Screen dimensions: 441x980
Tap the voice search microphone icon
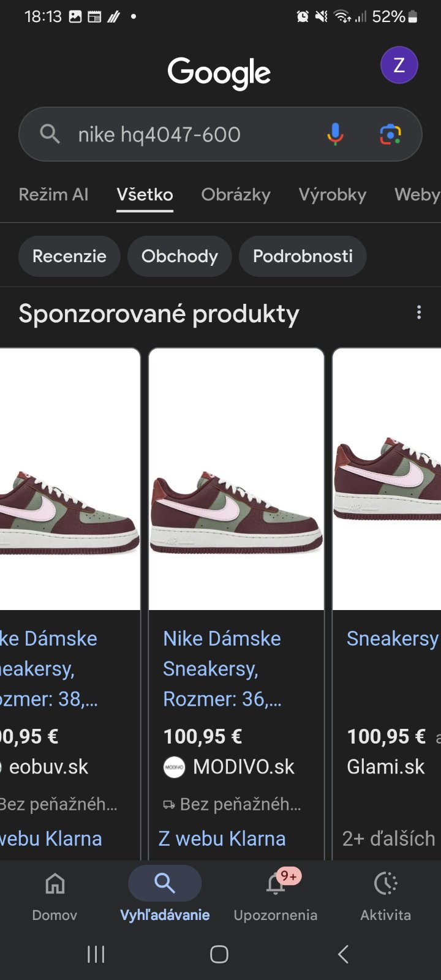click(335, 134)
